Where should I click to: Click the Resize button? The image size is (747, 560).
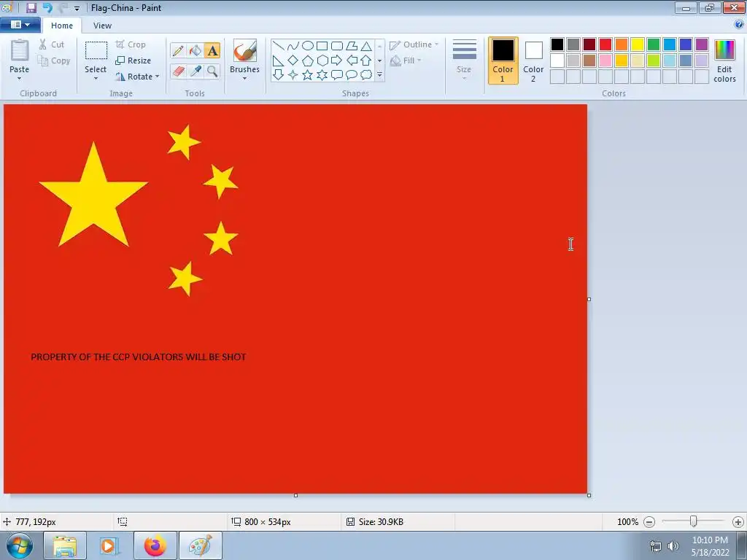(133, 61)
